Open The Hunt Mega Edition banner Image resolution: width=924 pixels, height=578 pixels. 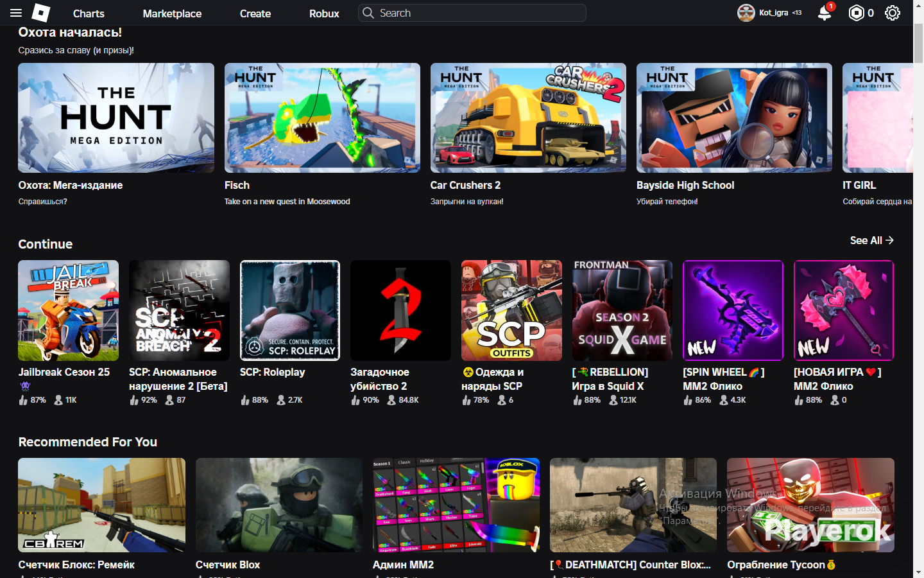coord(116,118)
